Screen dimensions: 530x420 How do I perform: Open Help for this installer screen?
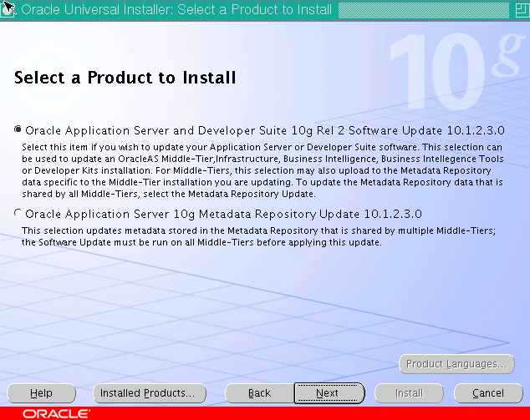[41, 393]
